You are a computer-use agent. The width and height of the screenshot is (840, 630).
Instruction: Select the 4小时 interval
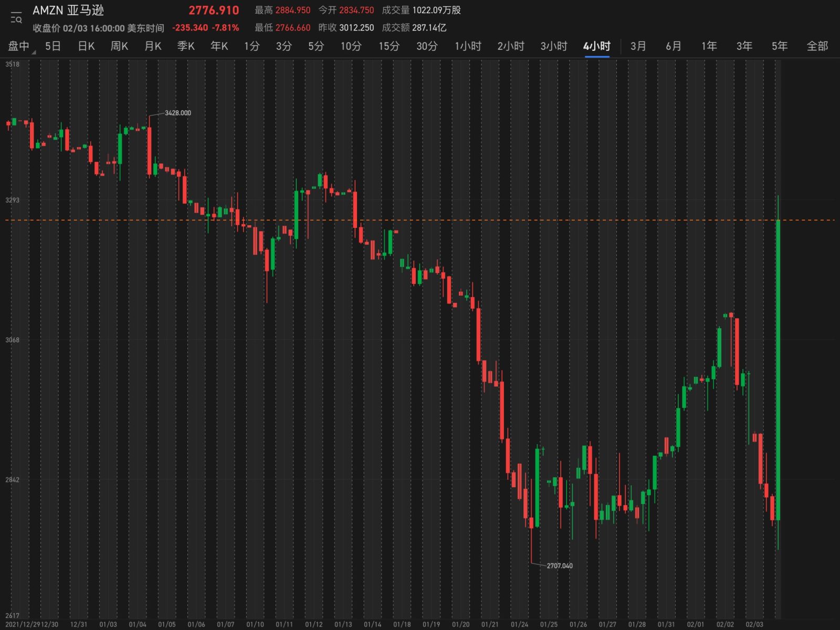point(597,46)
